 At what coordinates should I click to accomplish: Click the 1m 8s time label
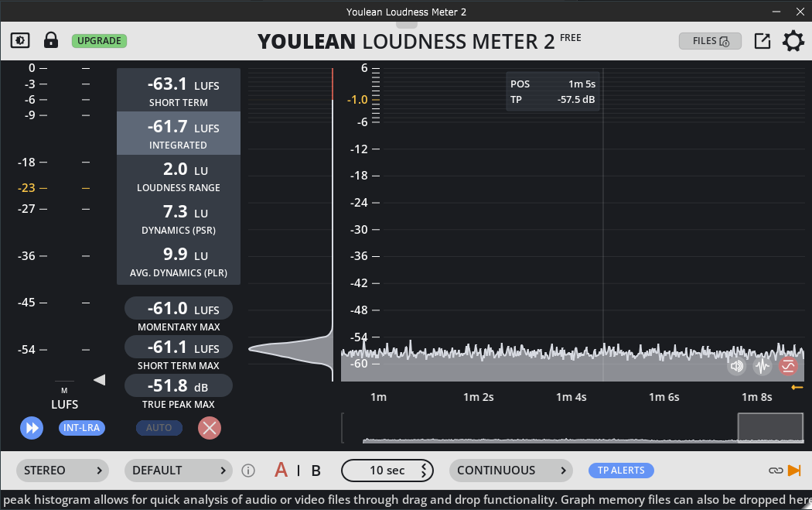pos(756,397)
